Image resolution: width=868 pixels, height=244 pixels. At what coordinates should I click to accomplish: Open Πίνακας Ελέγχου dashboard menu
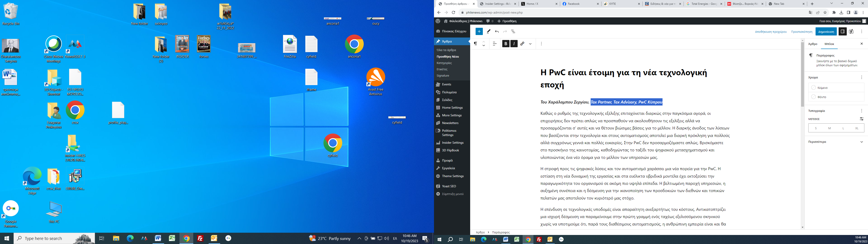452,31
